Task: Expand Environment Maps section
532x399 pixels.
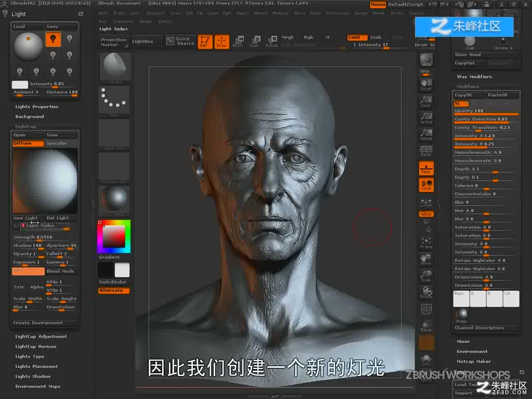Action: pos(38,387)
